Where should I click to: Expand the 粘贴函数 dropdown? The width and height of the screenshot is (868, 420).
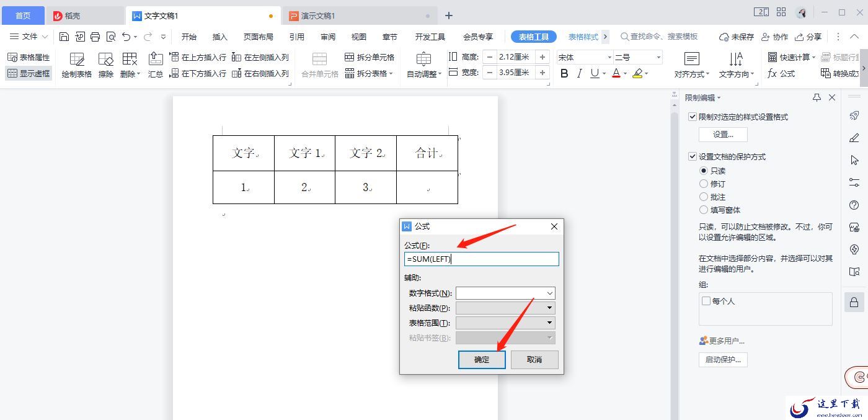505,308
